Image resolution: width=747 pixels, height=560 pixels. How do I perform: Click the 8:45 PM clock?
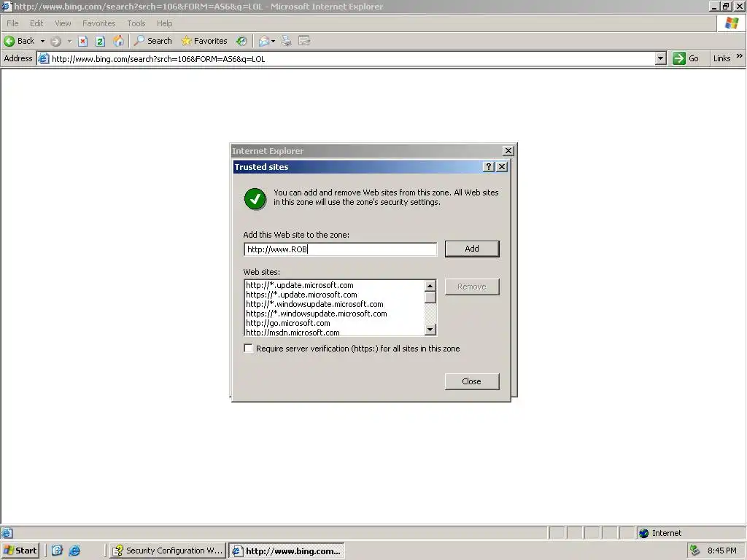(x=722, y=551)
